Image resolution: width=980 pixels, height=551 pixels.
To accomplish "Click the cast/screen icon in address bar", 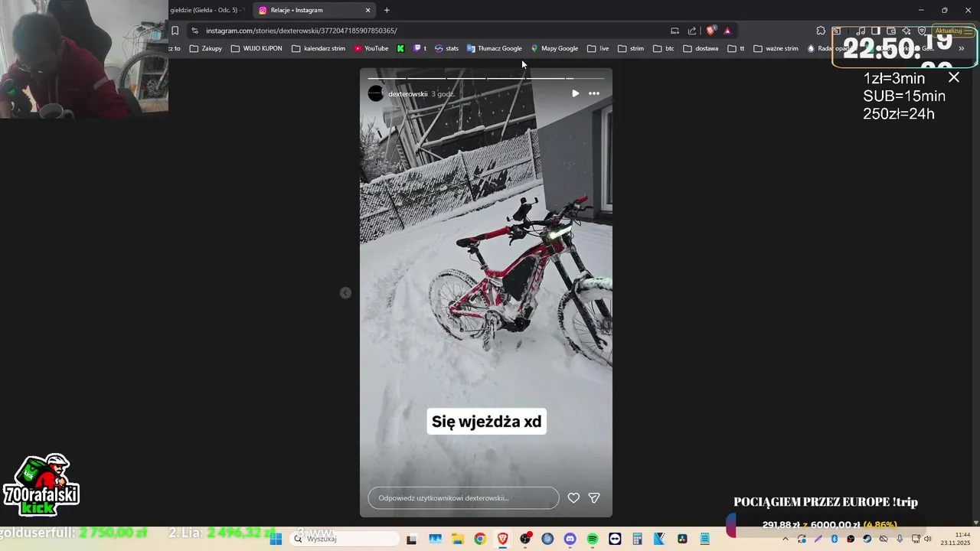I will tap(675, 31).
